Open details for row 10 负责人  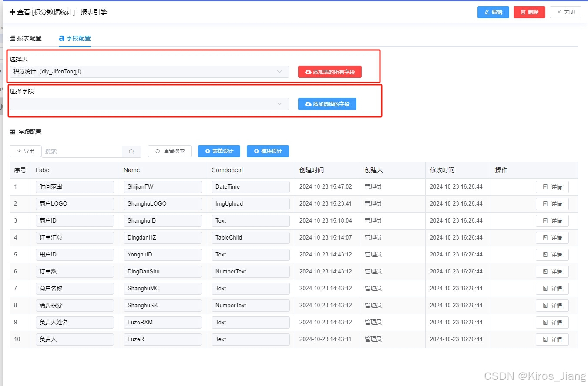pyautogui.click(x=552, y=339)
